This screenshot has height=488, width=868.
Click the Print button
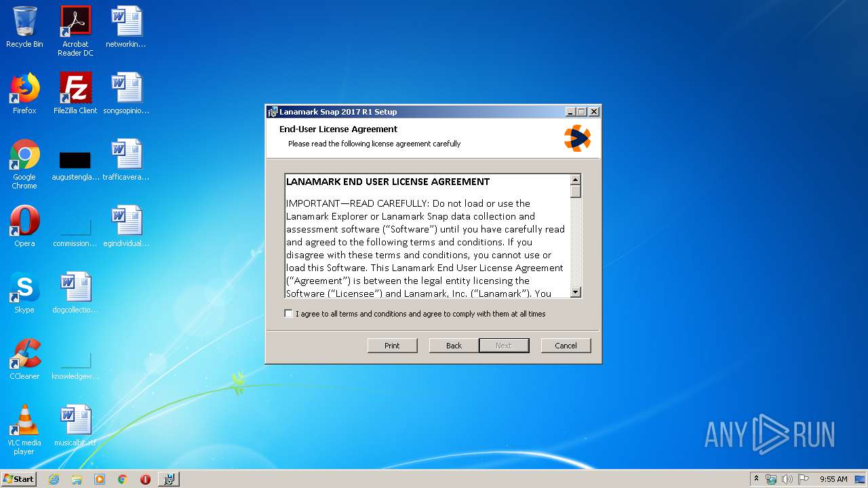pos(392,346)
